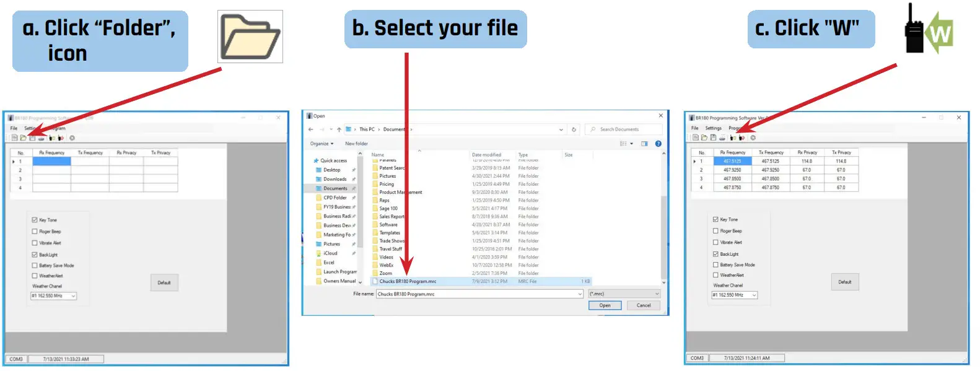Click Default button in filled-table BR180 window
The width and height of the screenshot is (980, 371).
845,282
